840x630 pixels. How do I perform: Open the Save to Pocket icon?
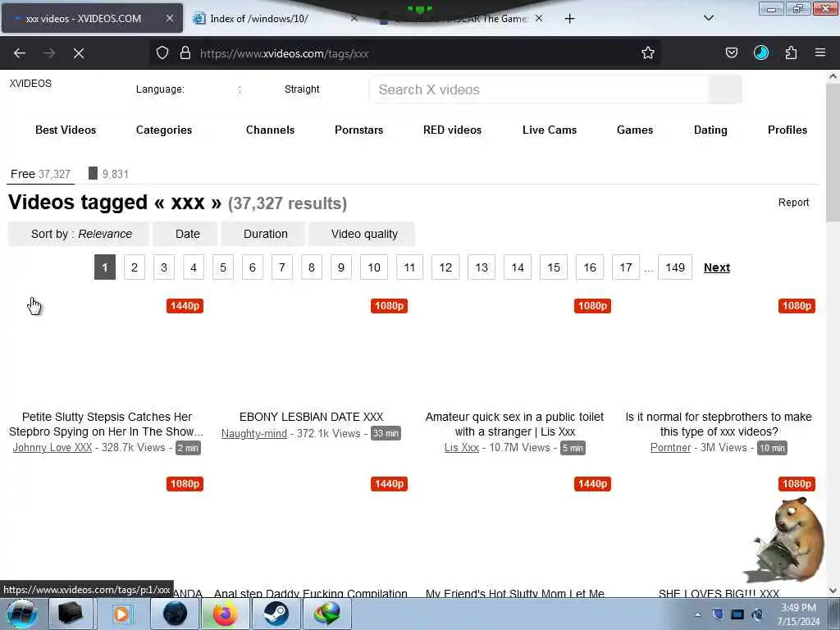tap(732, 53)
